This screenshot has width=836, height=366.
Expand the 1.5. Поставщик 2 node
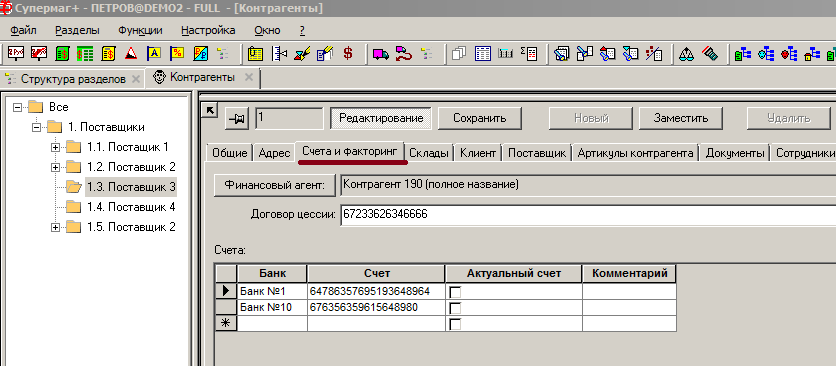[55, 227]
